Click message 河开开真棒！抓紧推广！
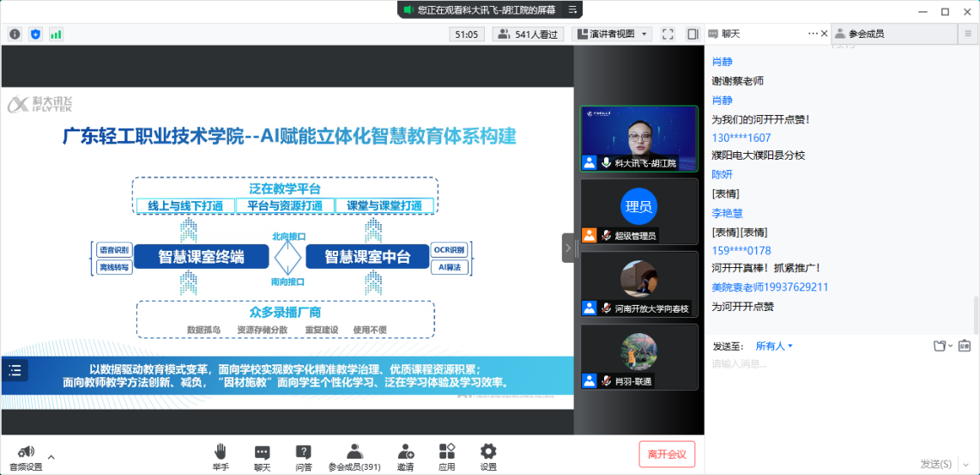The height and width of the screenshot is (475, 980). (765, 268)
